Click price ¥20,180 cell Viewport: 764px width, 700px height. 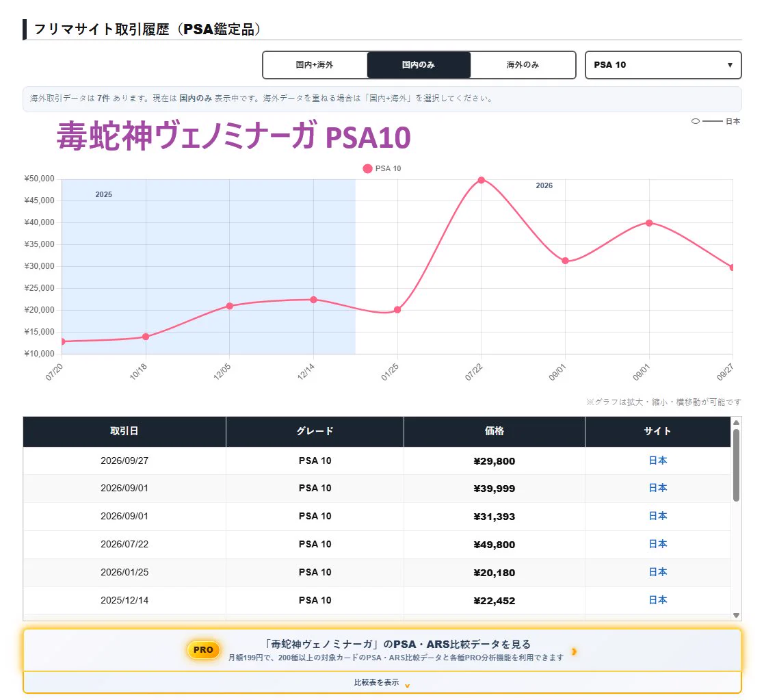pyautogui.click(x=494, y=573)
